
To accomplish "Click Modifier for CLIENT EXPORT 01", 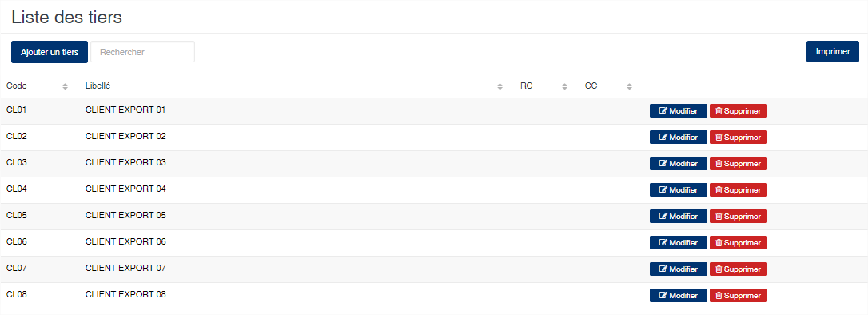I will pos(678,110).
